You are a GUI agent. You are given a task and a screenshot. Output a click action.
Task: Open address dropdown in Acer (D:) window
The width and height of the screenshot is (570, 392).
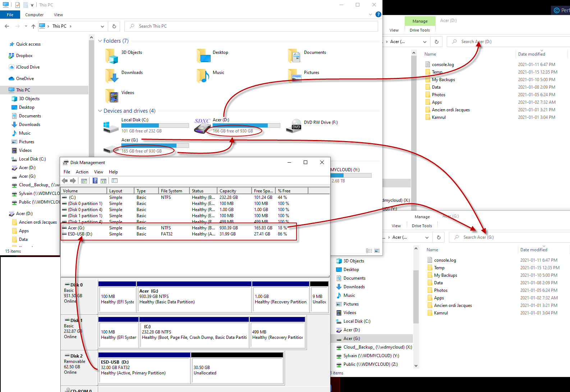coord(425,42)
